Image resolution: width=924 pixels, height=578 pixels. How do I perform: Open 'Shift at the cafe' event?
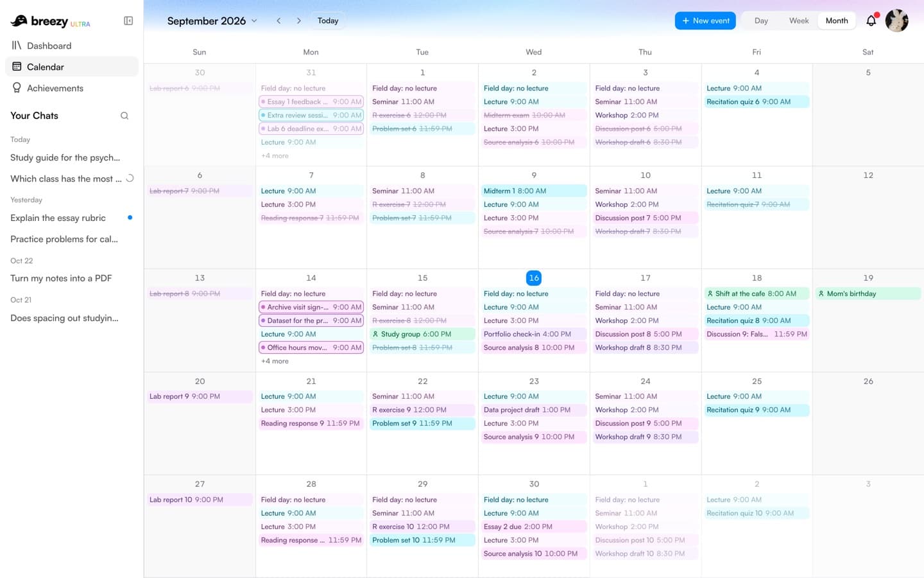pyautogui.click(x=757, y=293)
